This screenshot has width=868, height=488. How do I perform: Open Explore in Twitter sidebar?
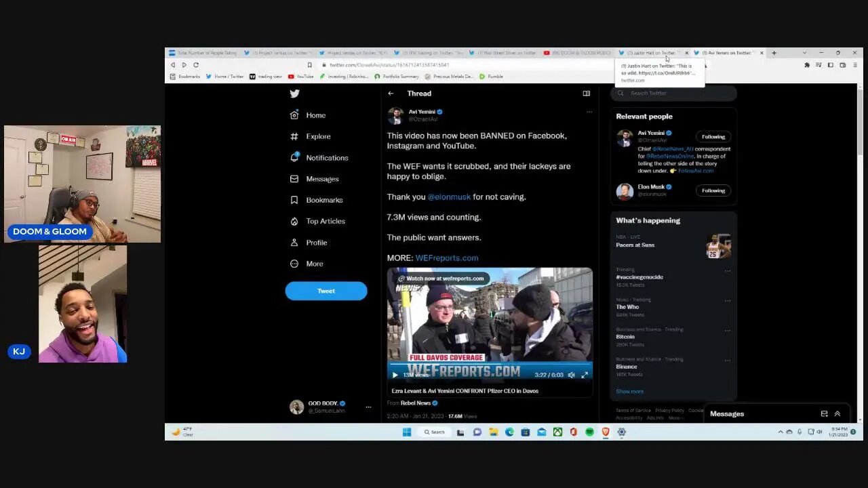click(311, 136)
